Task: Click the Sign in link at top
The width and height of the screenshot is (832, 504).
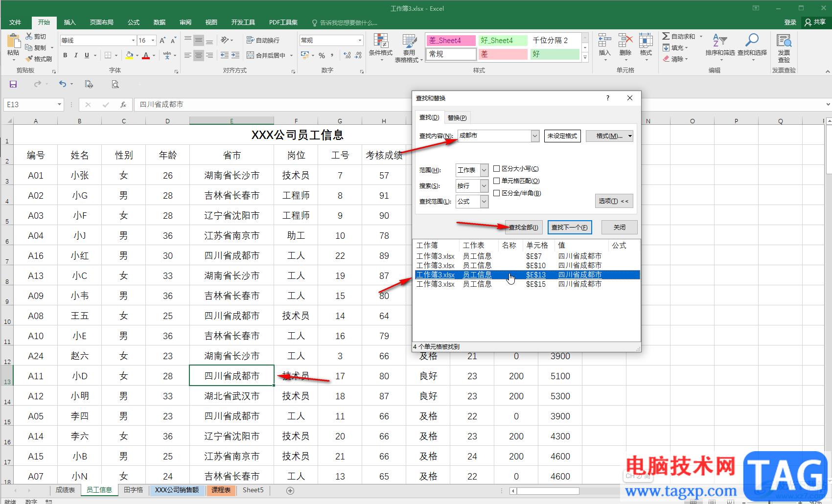Action: pos(790,22)
